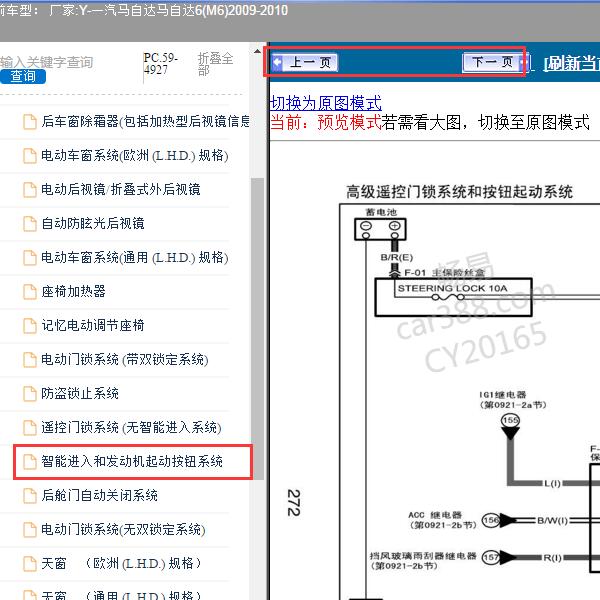Click document icon beside 后车窗除霜器
The height and width of the screenshot is (600, 600).
(x=29, y=122)
